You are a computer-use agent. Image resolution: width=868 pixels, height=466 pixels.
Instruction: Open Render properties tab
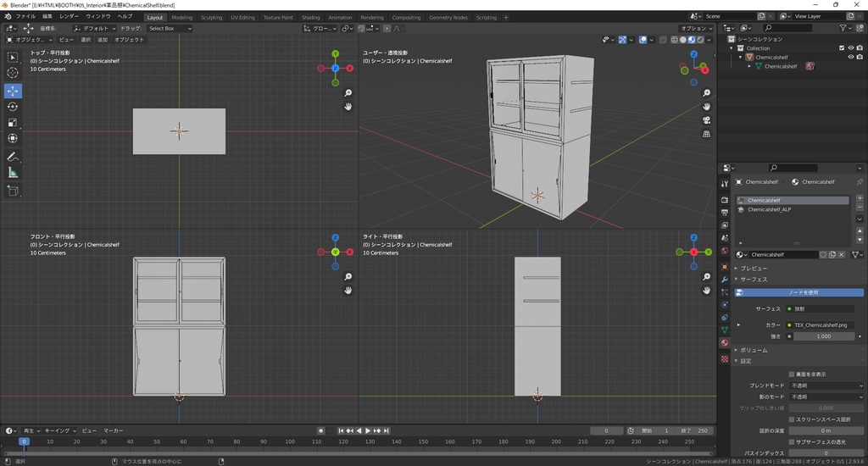pyautogui.click(x=725, y=200)
